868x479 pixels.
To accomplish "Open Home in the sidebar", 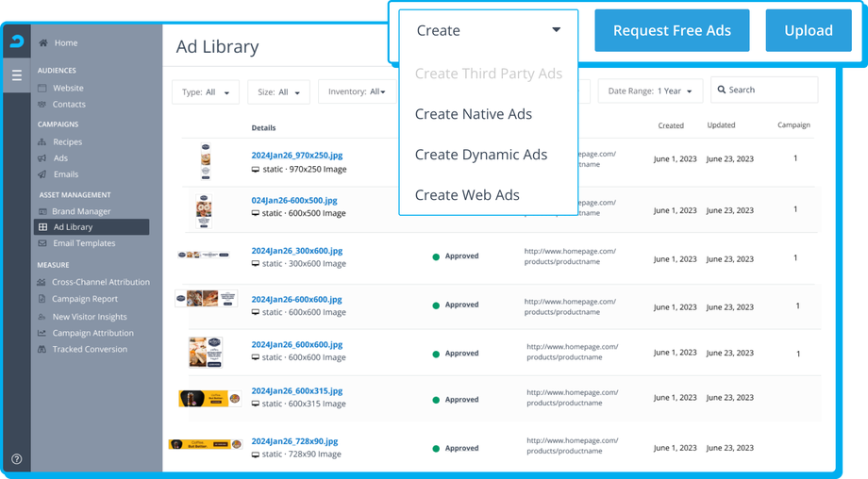I will click(66, 42).
